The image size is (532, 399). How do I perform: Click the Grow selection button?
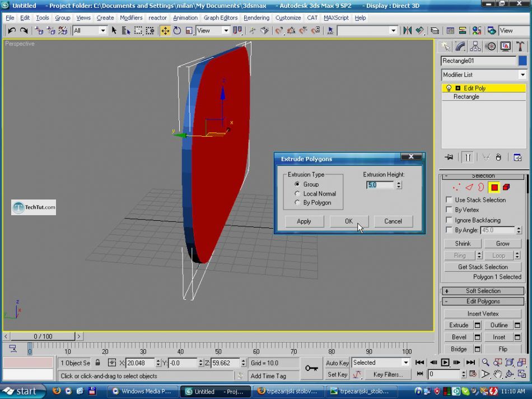point(502,243)
